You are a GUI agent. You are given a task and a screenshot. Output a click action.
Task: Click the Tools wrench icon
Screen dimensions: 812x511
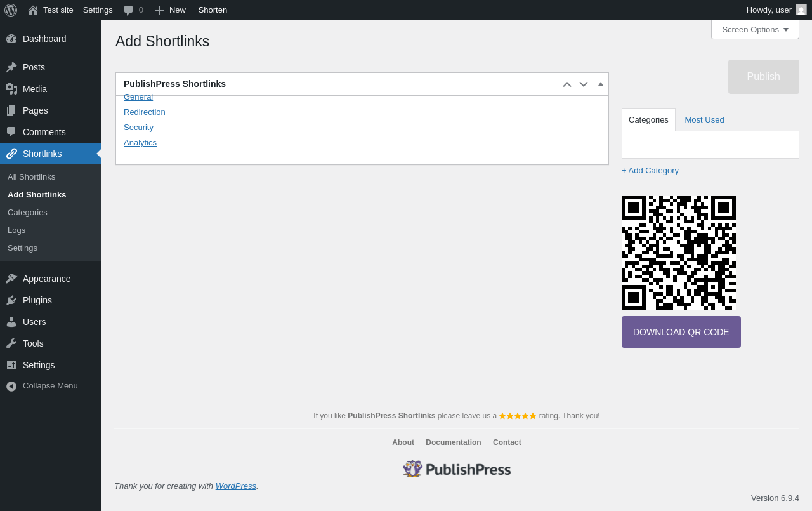[x=11, y=343]
